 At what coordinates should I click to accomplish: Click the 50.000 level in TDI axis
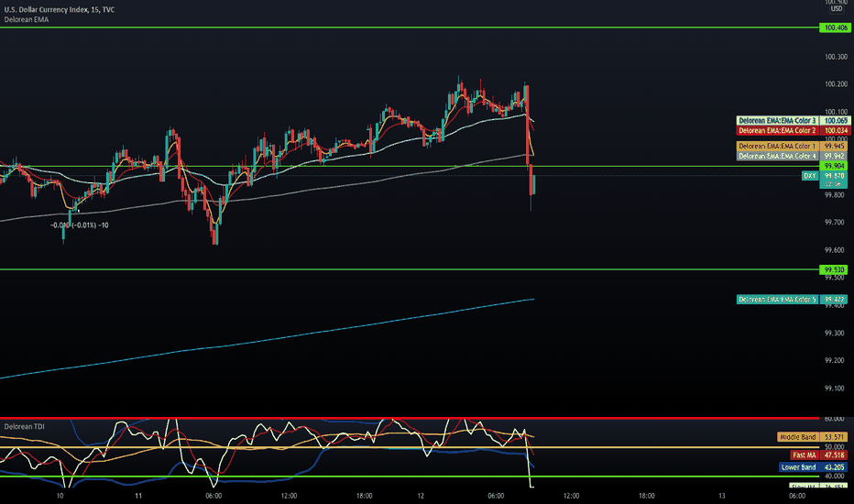point(835,447)
